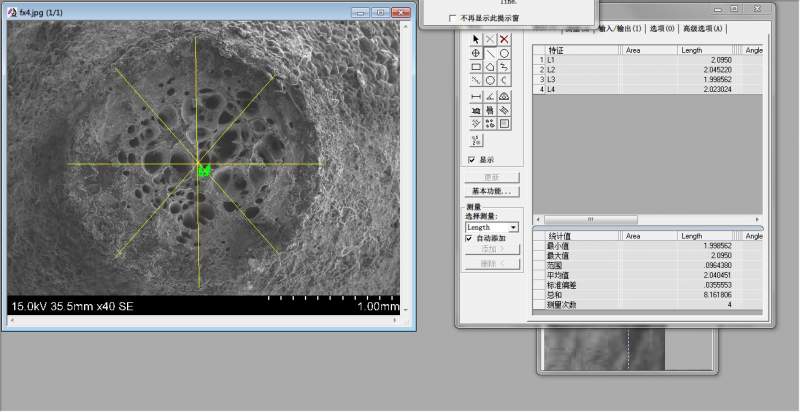Screen dimensions: 800x412
Task: Click the 总和 statistics row
Action: [x=648, y=295]
